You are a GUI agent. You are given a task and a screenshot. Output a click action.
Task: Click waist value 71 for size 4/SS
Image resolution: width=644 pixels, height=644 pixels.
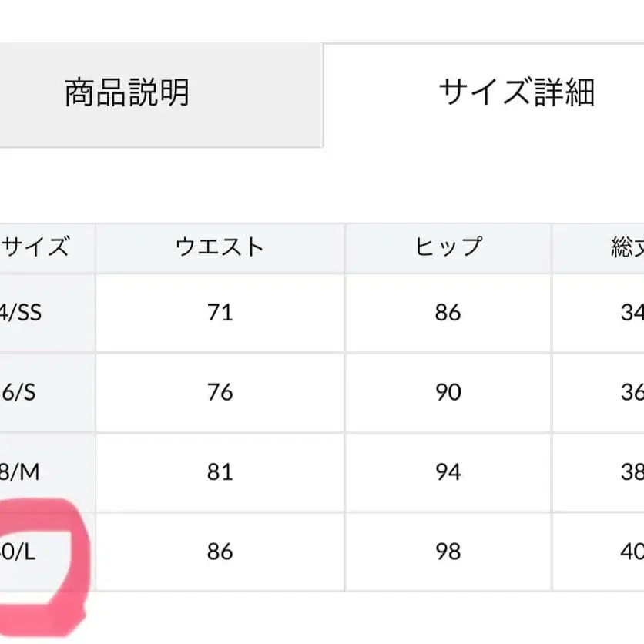point(221,313)
